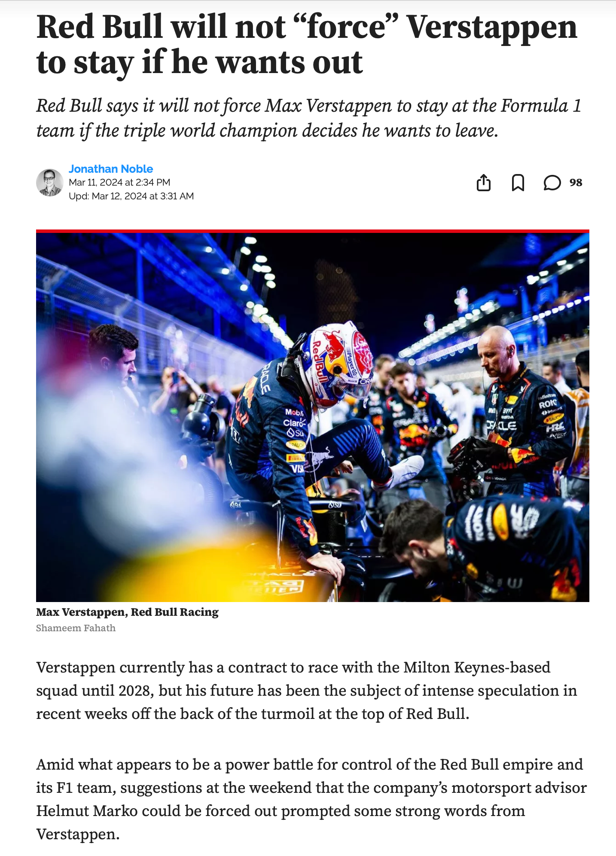The width and height of the screenshot is (616, 856).
Task: Click the Upd: Mar 12, 2024 timestamp
Action: [131, 196]
